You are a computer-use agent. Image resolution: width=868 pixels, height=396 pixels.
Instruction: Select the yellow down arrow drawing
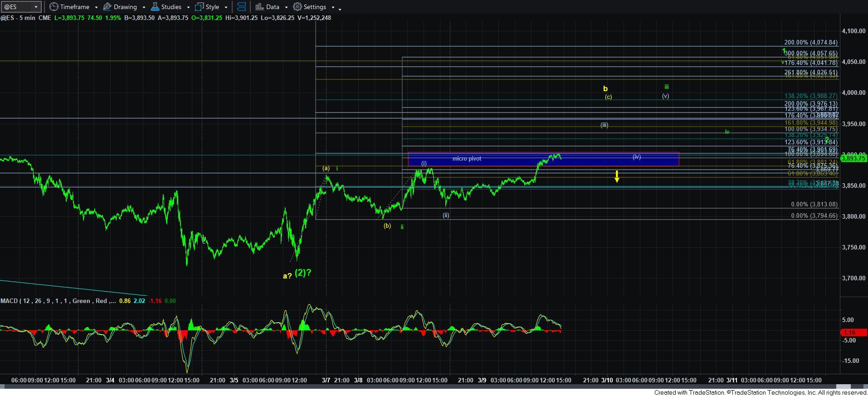(617, 176)
